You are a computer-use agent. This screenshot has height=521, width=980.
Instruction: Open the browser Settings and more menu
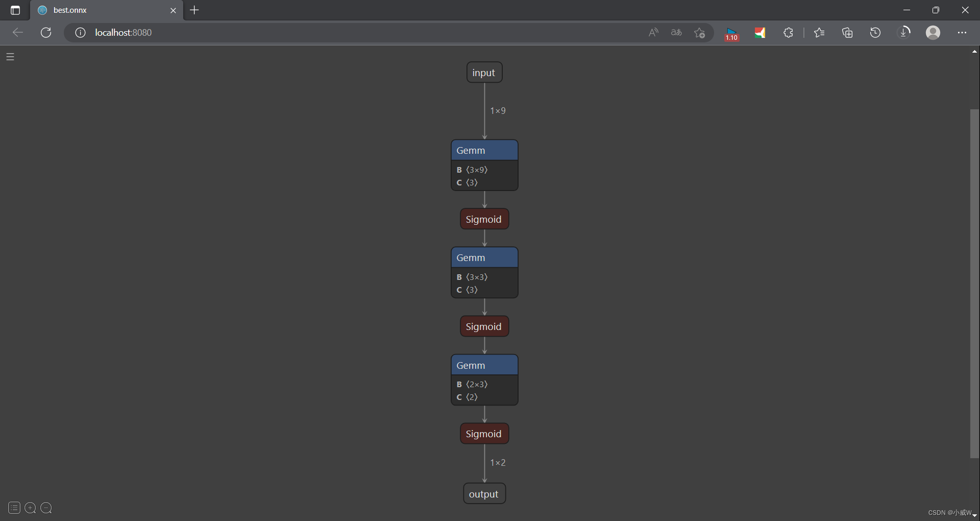(963, 32)
